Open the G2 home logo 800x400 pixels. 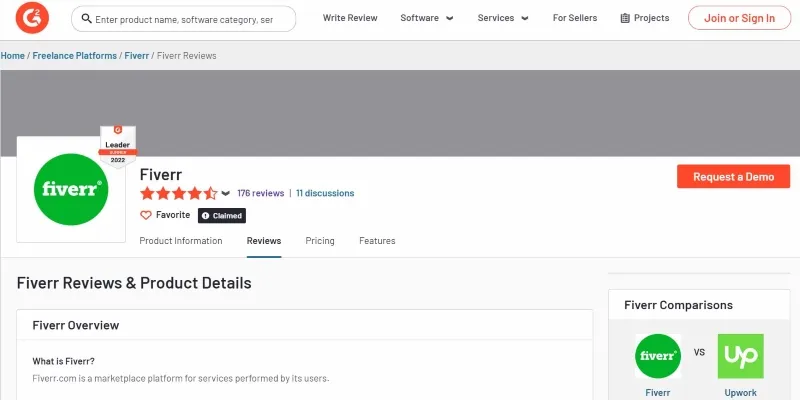pos(32,18)
